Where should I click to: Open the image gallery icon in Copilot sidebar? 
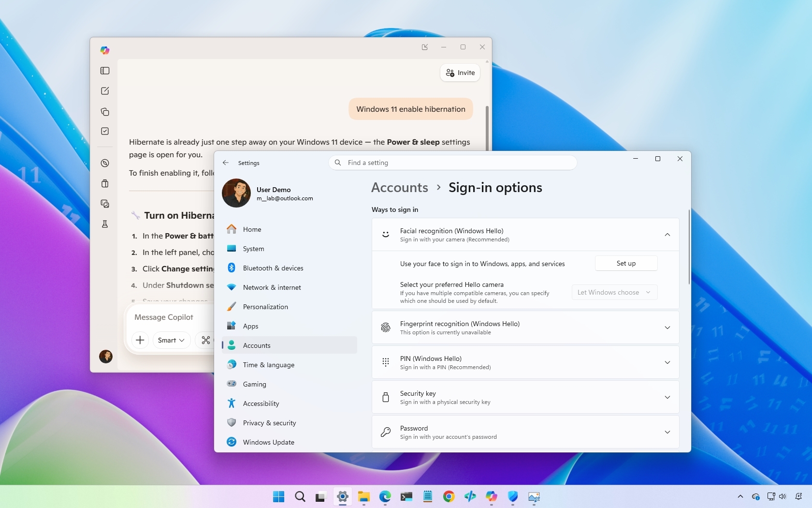[104, 204]
